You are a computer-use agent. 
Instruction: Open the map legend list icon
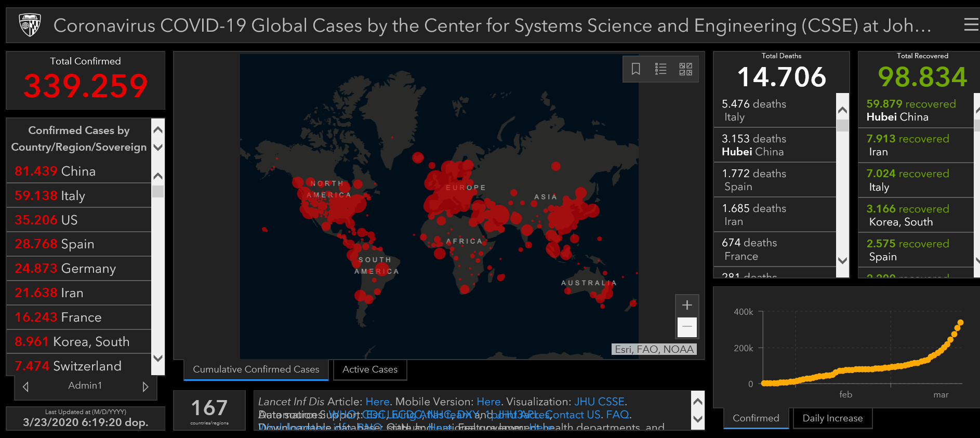[660, 69]
